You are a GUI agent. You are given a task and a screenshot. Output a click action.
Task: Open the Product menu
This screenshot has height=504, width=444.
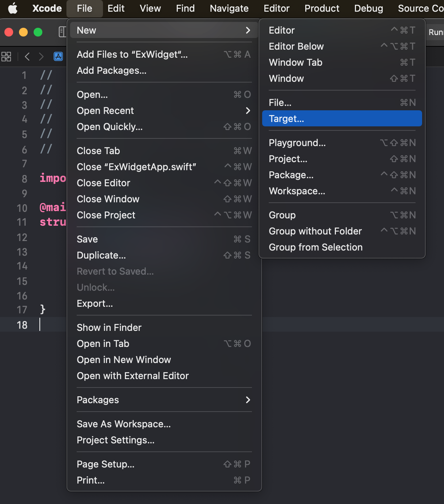322,8
